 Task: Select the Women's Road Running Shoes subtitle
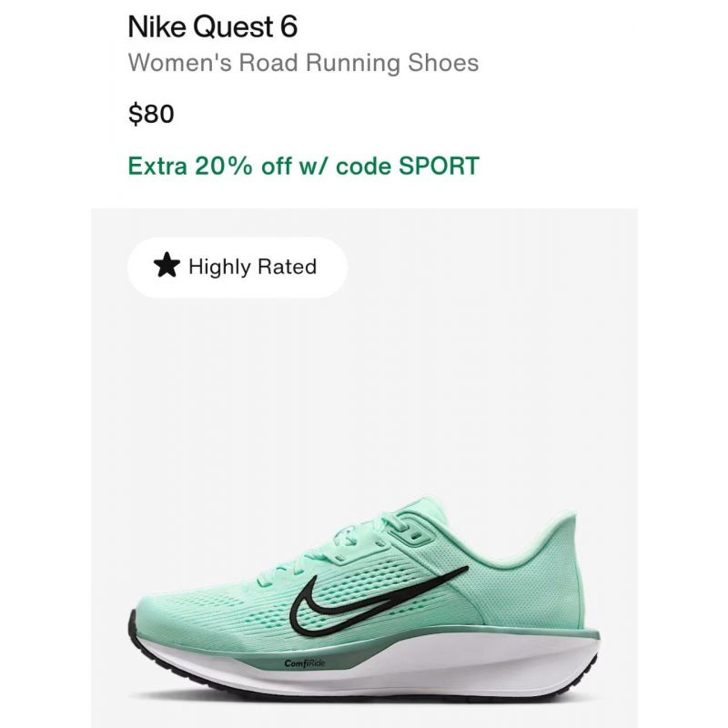303,63
